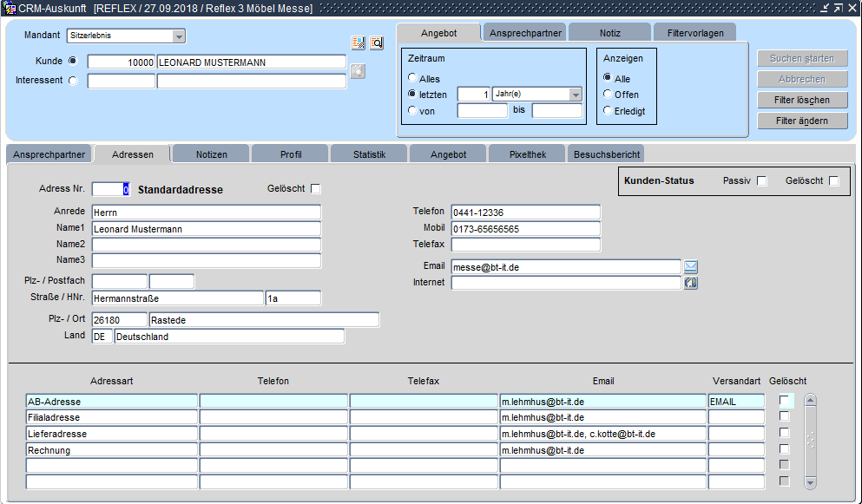
Task: Click scroll-down arrow of address list
Action: click(x=811, y=481)
